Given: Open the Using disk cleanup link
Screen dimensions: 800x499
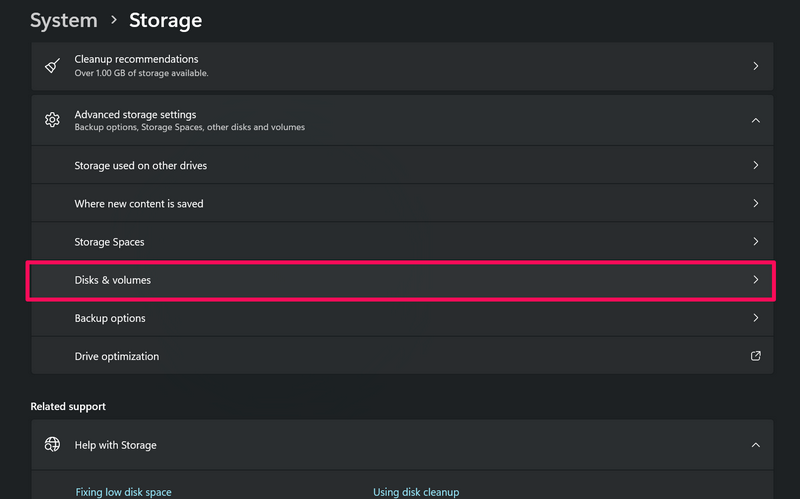Looking at the screenshot, I should [x=416, y=492].
